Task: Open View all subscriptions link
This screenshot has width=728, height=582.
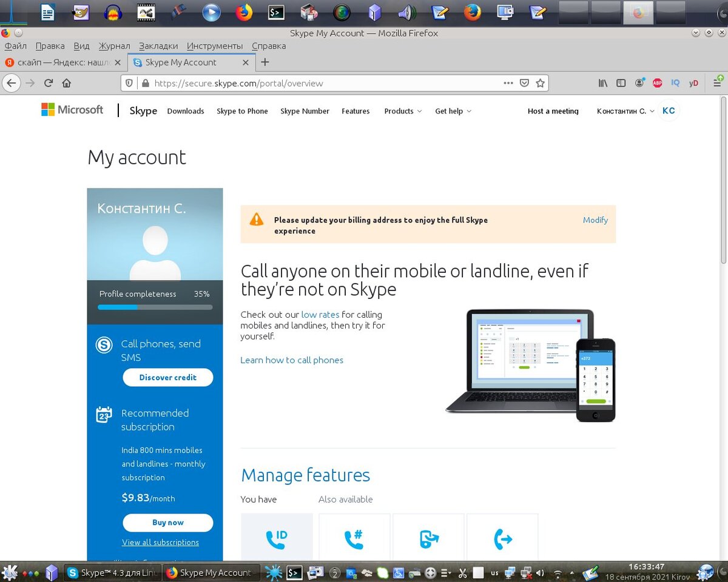Action: pyautogui.click(x=160, y=543)
